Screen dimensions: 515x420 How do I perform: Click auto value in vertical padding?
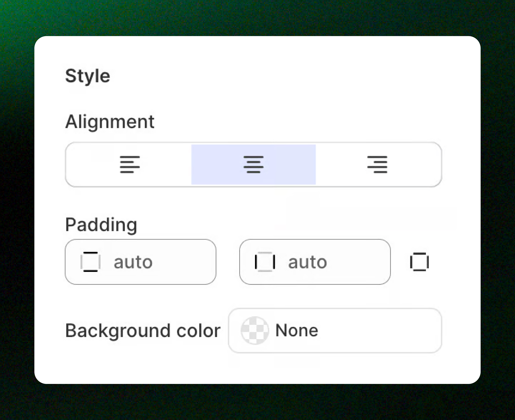[133, 262]
